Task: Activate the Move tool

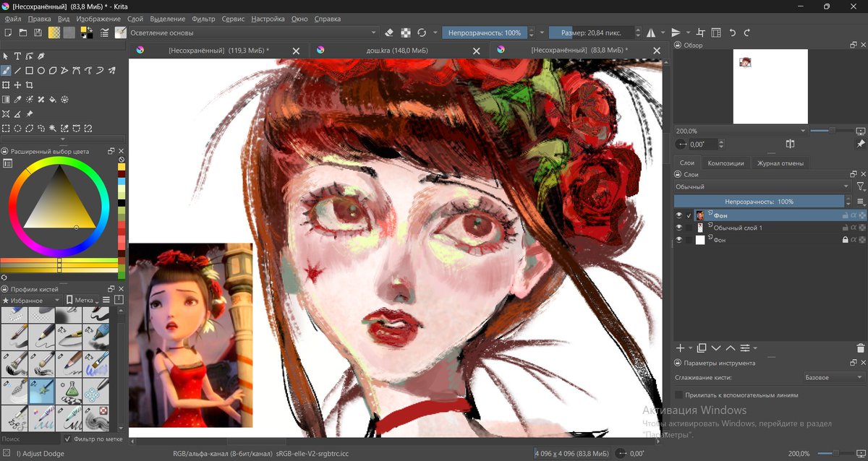Action: coord(17,85)
